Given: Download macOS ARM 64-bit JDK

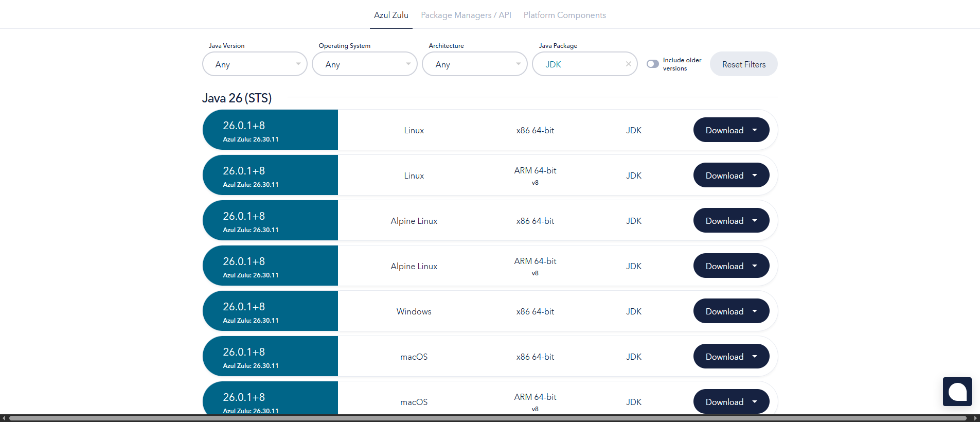Looking at the screenshot, I should (732, 401).
